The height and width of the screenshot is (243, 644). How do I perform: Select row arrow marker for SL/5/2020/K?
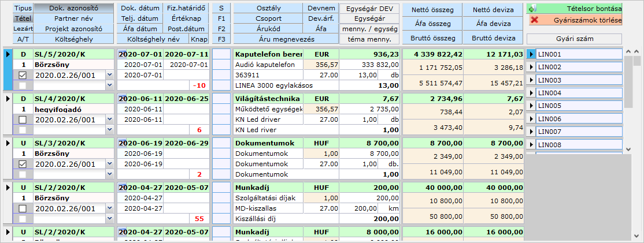[7, 54]
